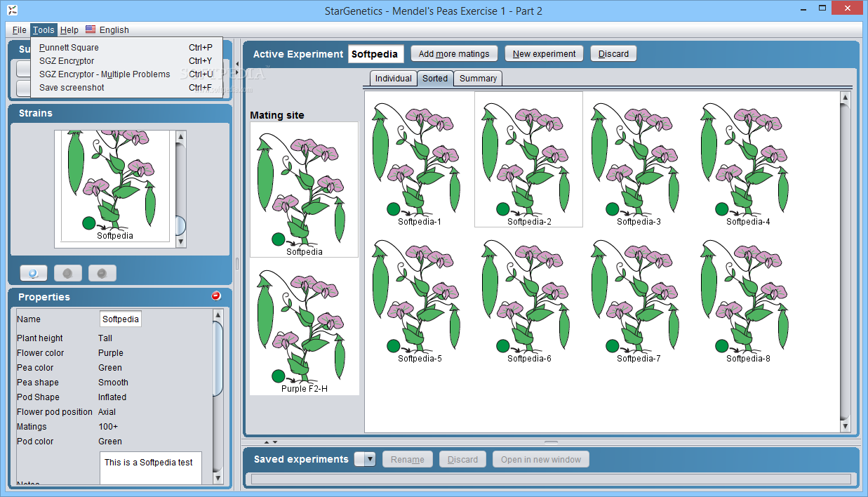Select offspring plant Softpedia-1
Viewport: 868px width, 497px height.
pos(420,161)
